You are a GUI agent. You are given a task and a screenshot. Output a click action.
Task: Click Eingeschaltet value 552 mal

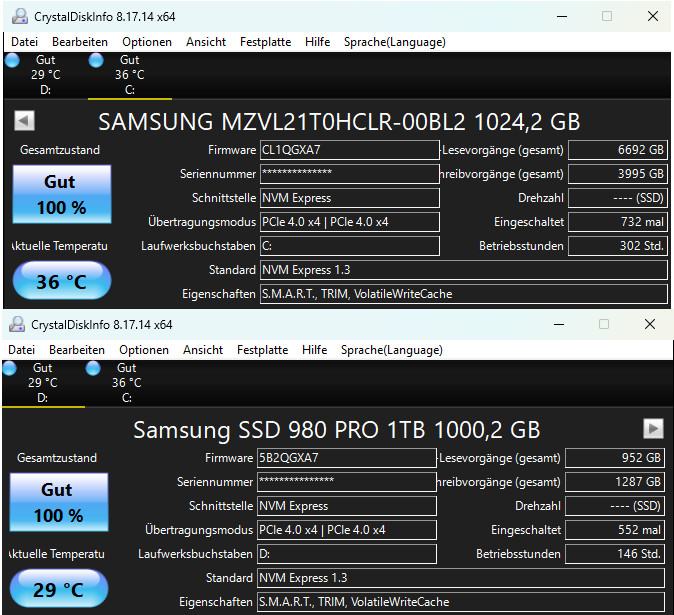[615, 530]
